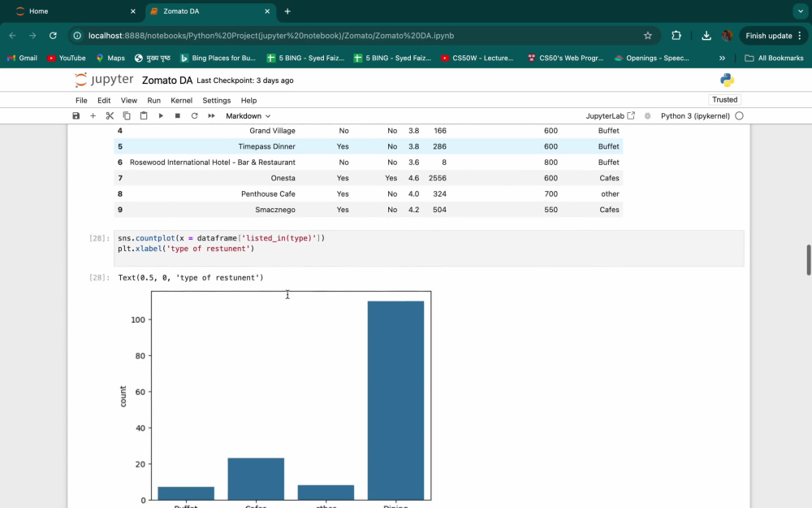Close the Home browser tab
The image size is (812, 508).
tap(132, 11)
